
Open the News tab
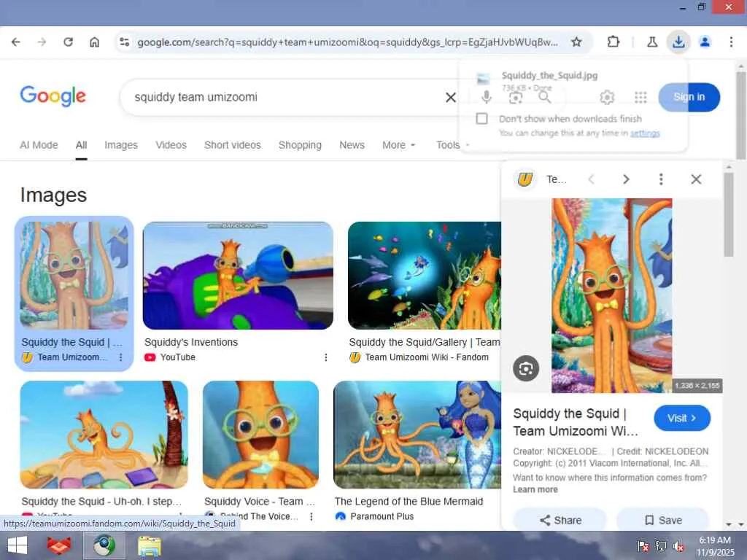(352, 145)
